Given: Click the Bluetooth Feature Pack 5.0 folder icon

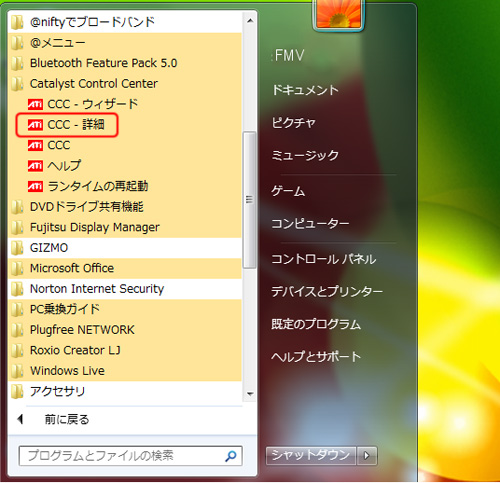Looking at the screenshot, I should click(x=17, y=63).
